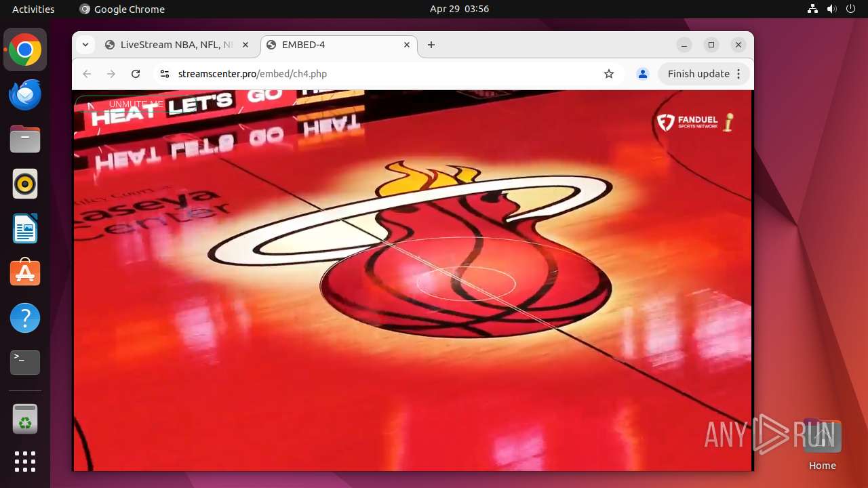The height and width of the screenshot is (488, 868).
Task: Click the Activities button
Action: click(x=33, y=9)
